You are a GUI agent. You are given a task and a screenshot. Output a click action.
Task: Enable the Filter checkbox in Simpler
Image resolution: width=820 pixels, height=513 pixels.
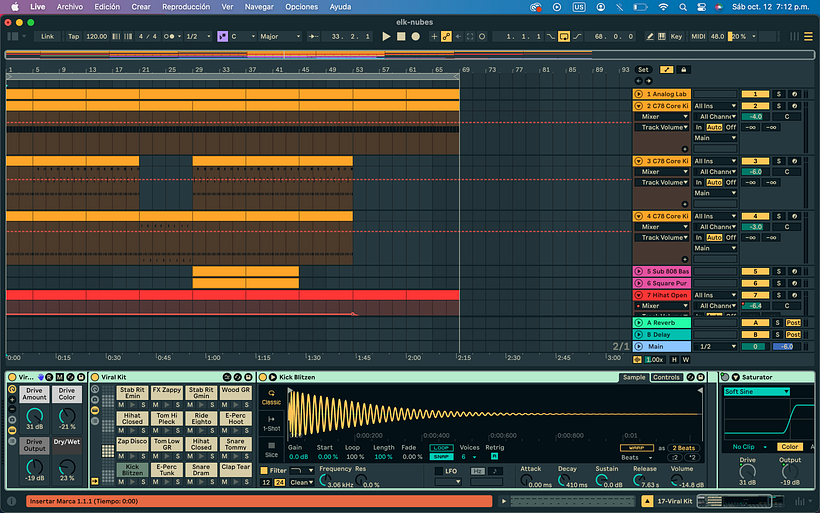[265, 469]
